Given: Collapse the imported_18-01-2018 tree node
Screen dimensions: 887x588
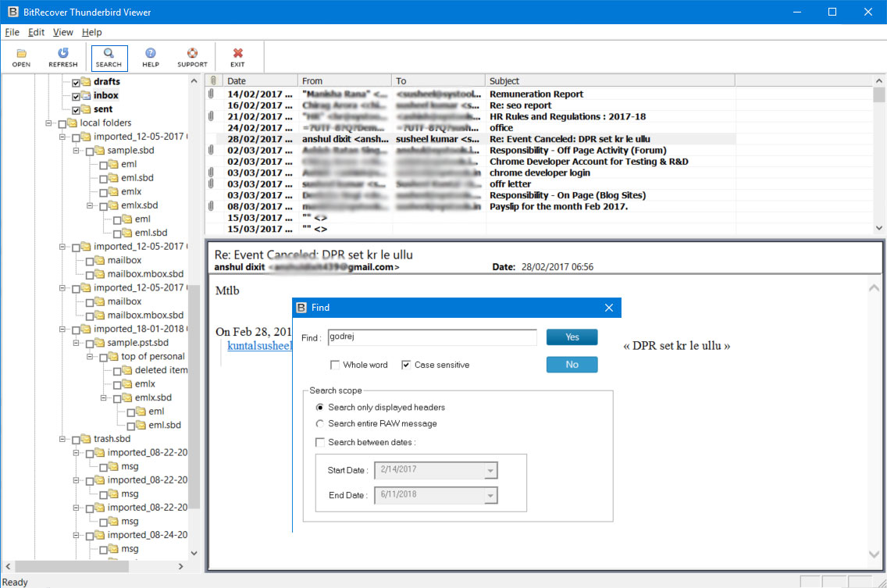Looking at the screenshot, I should [62, 329].
